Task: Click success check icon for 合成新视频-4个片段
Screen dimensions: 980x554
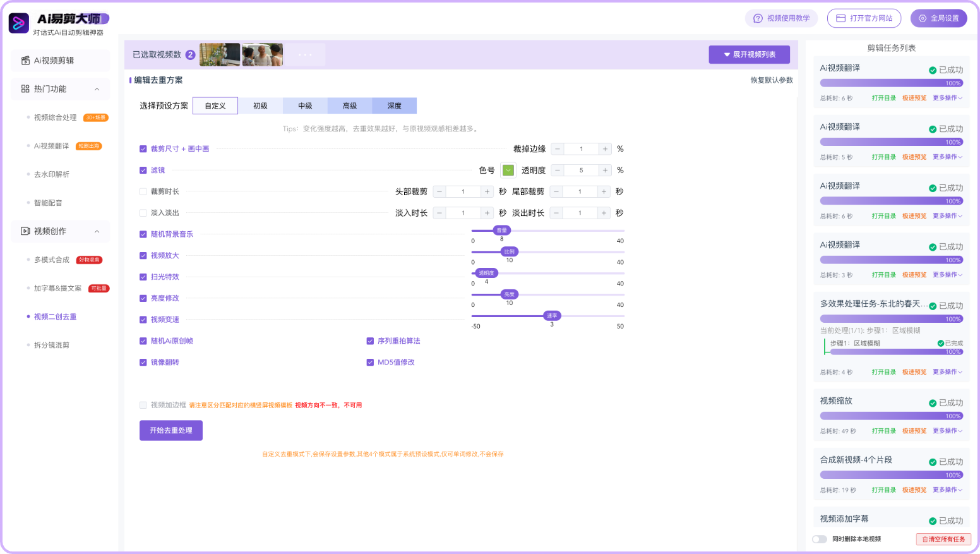Action: 933,462
